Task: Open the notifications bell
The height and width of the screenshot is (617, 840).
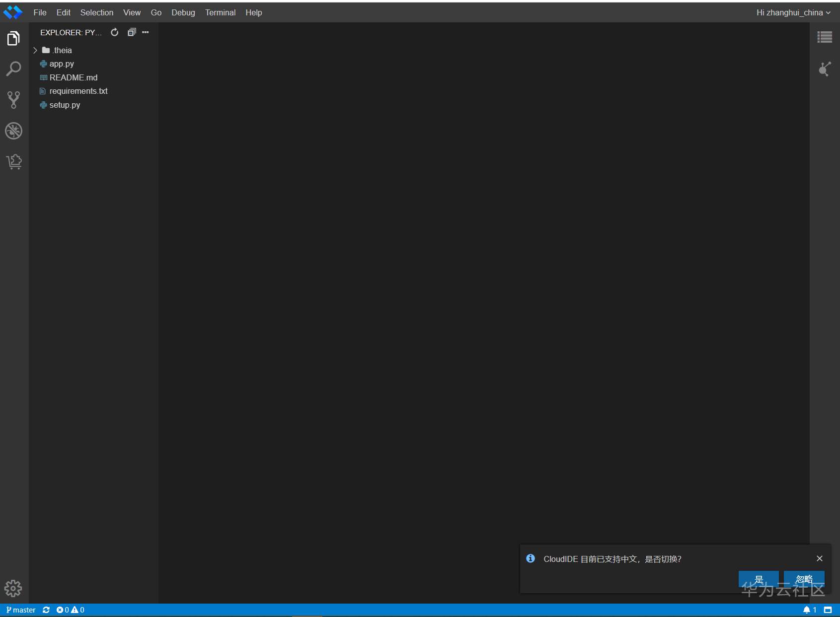Action: point(810,610)
